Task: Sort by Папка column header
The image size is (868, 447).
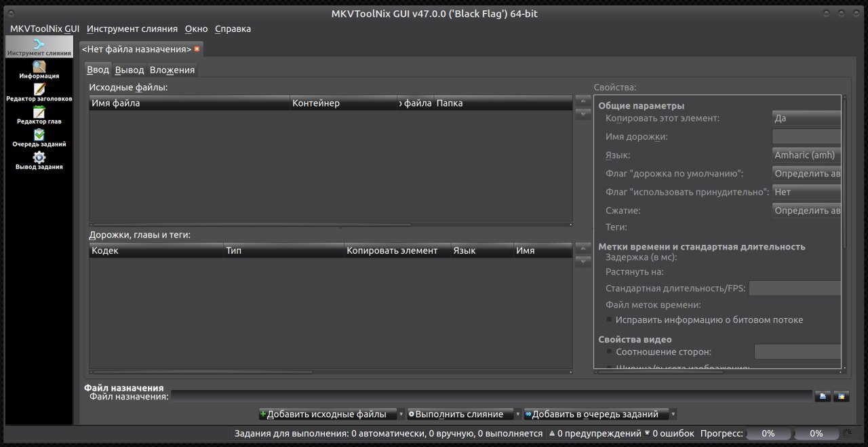Action: pyautogui.click(x=503, y=103)
